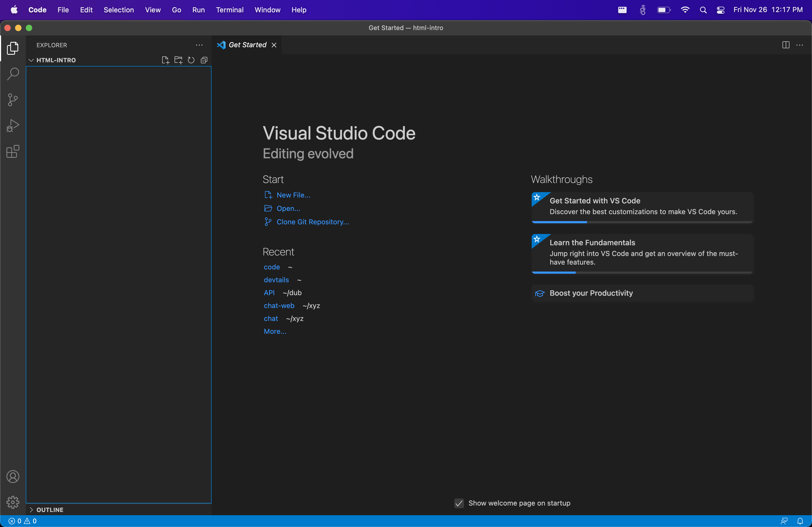Click the More... recent link
The image size is (812, 527).
[275, 331]
